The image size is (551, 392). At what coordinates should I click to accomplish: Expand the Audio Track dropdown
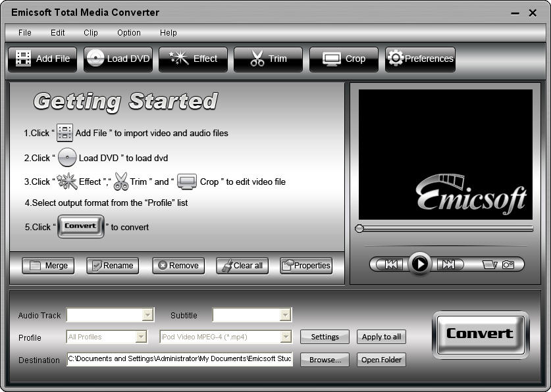pyautogui.click(x=110, y=315)
